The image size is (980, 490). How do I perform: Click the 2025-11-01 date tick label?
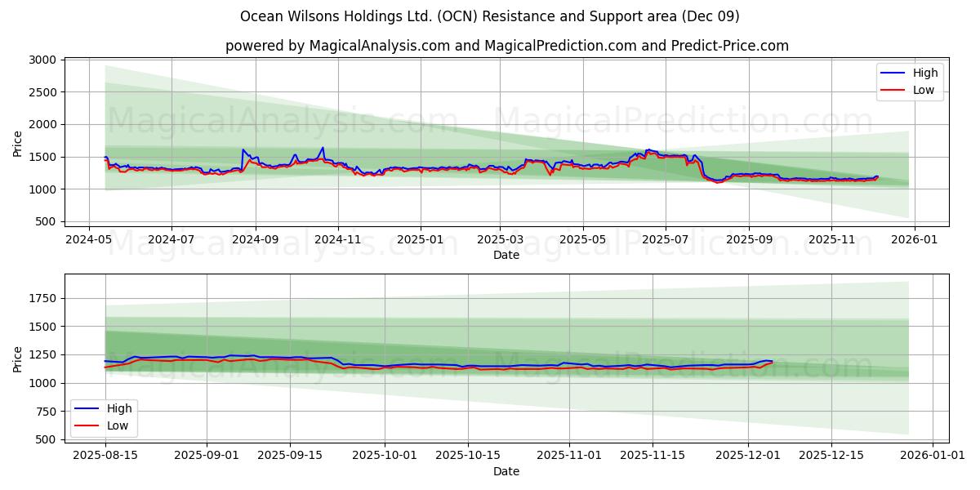click(569, 457)
